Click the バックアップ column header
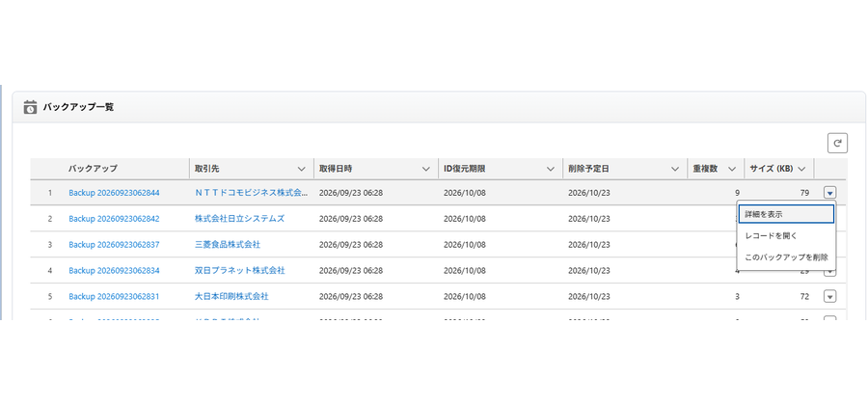This screenshot has width=868, height=405. pos(93,168)
